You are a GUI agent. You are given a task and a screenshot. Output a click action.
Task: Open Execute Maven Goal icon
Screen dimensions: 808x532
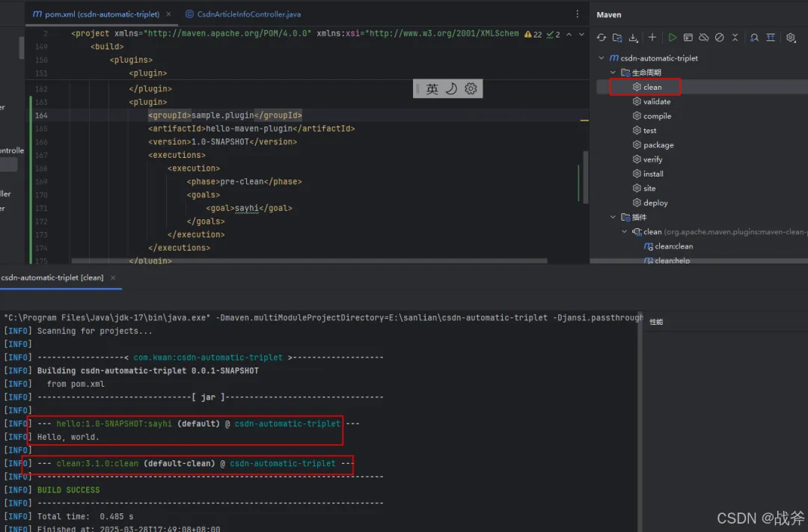(688, 37)
